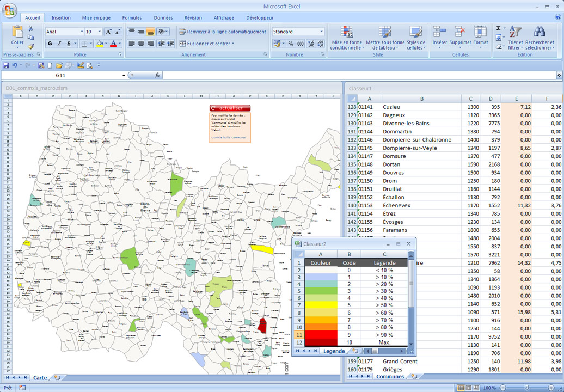Open Mettre sous forme de tableau menu
The image size is (564, 392).
[385, 38]
